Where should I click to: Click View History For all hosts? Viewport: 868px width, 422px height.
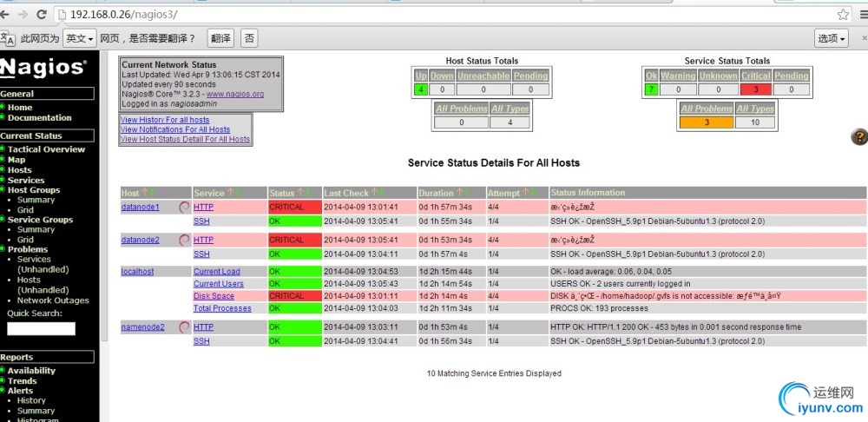coord(165,120)
